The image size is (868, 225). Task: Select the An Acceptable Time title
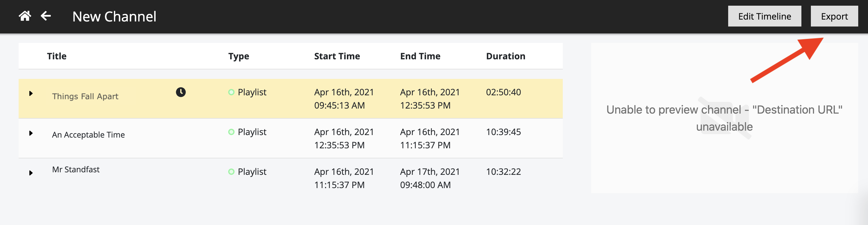(88, 135)
